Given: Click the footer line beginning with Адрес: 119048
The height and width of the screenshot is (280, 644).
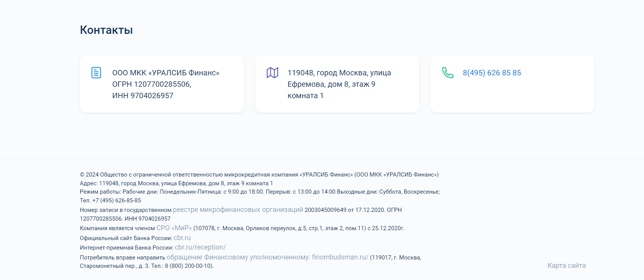Looking at the screenshot, I should pos(176,183).
